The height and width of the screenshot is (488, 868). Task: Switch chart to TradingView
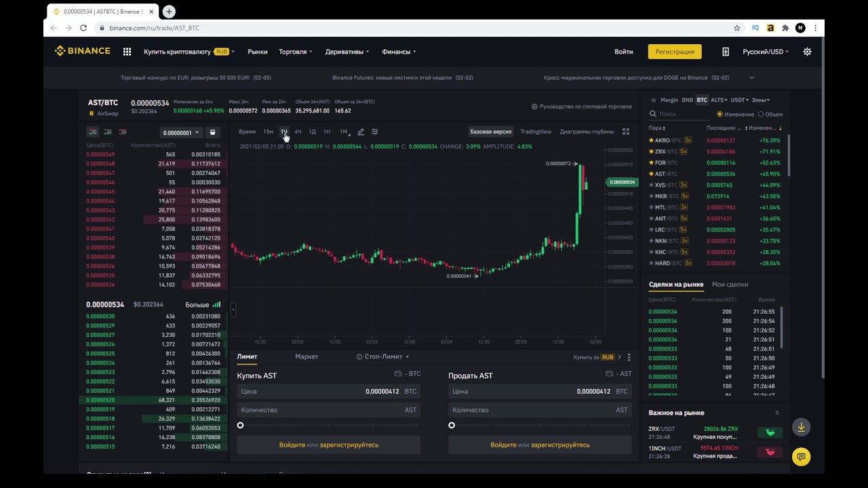(536, 131)
